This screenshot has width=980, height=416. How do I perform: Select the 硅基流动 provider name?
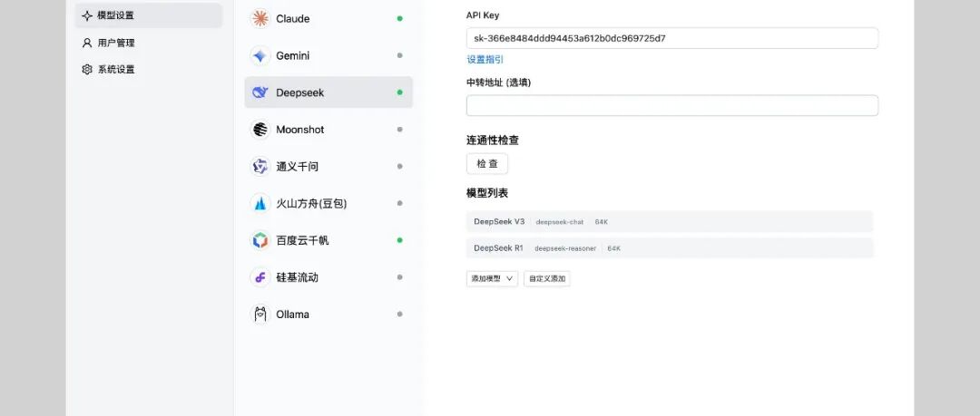point(298,277)
